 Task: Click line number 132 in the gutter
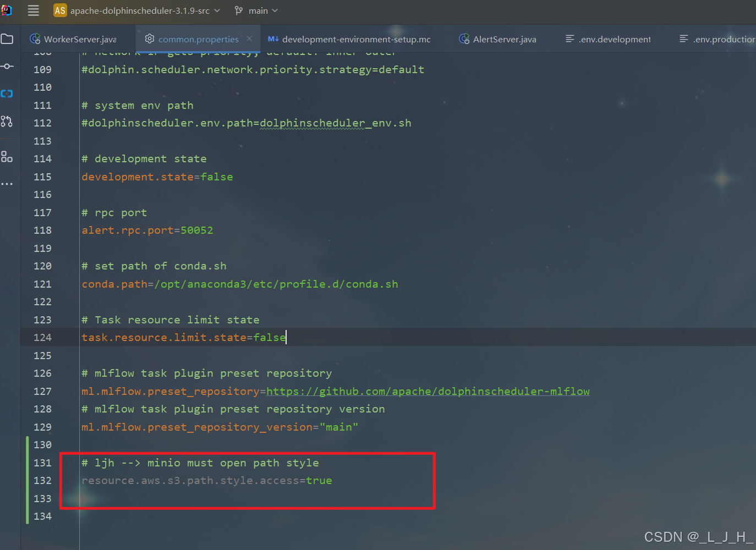click(x=42, y=481)
